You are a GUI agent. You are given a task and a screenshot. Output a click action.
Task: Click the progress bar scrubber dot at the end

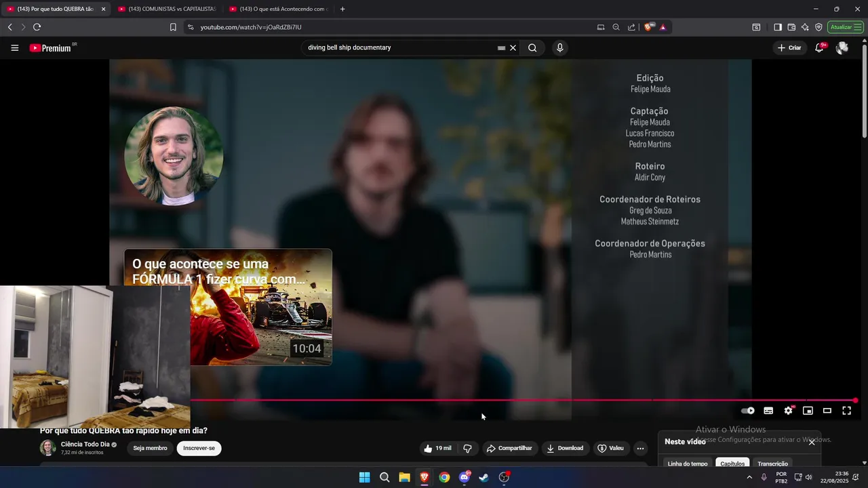pos(856,401)
